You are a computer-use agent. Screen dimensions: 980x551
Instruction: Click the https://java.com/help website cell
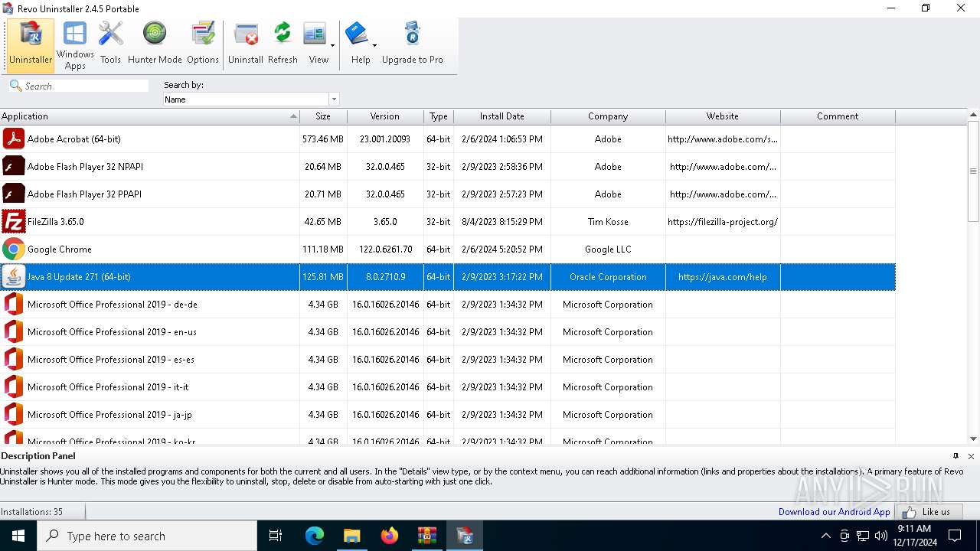(x=723, y=277)
